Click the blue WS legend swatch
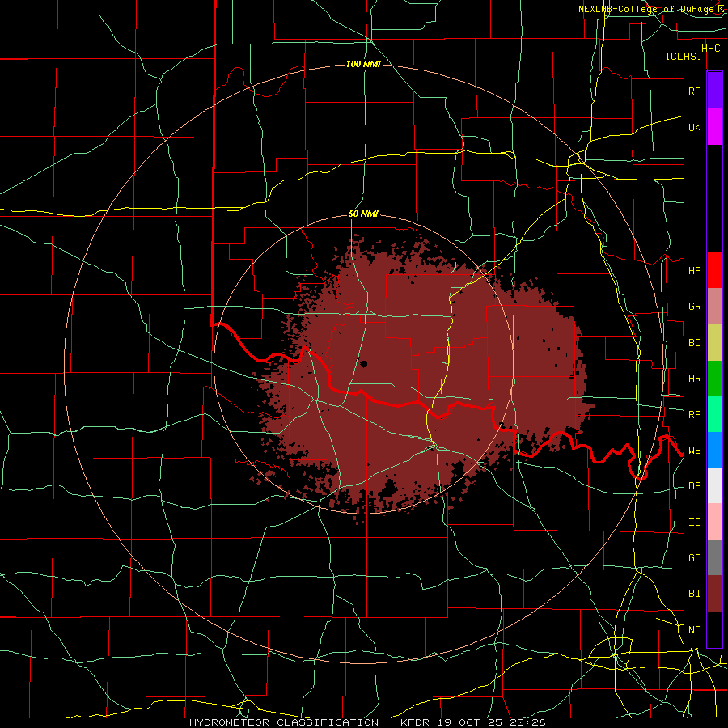 coord(714,450)
